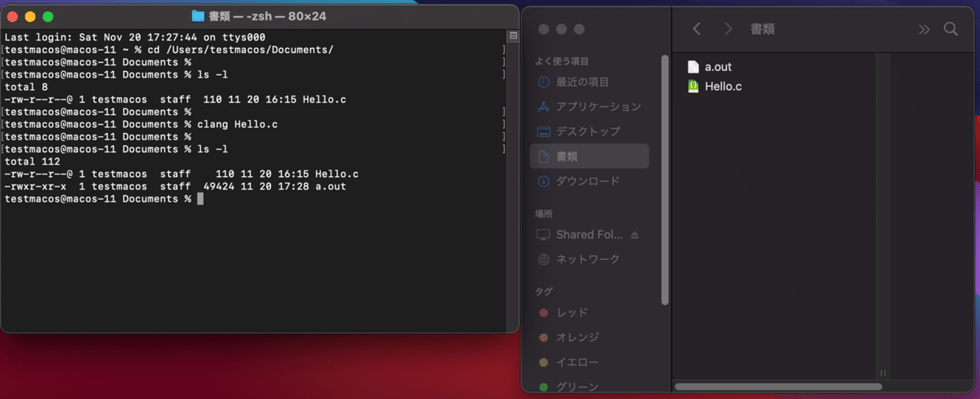
Task: Select Documents (書類) in Finder sidebar
Action: tap(590, 156)
